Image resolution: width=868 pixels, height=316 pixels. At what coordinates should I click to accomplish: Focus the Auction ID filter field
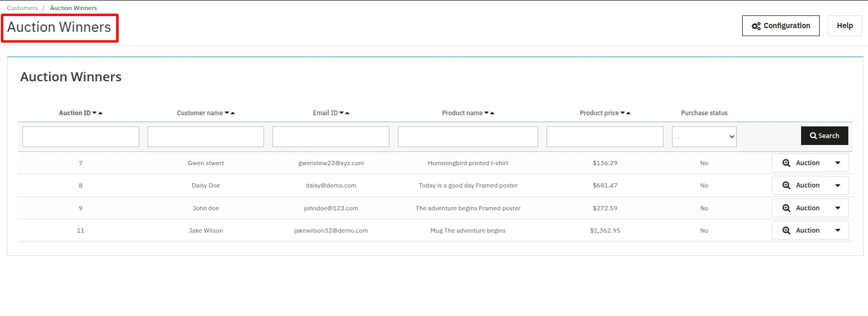coord(81,136)
